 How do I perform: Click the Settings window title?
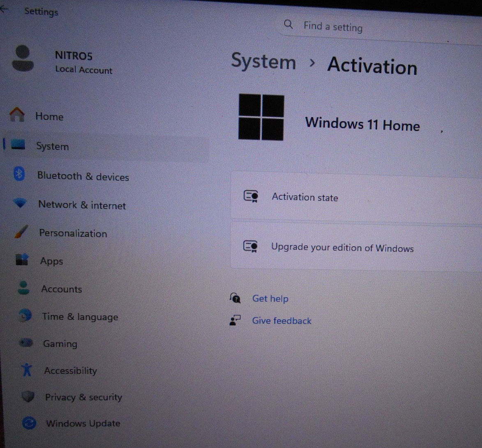click(x=41, y=12)
